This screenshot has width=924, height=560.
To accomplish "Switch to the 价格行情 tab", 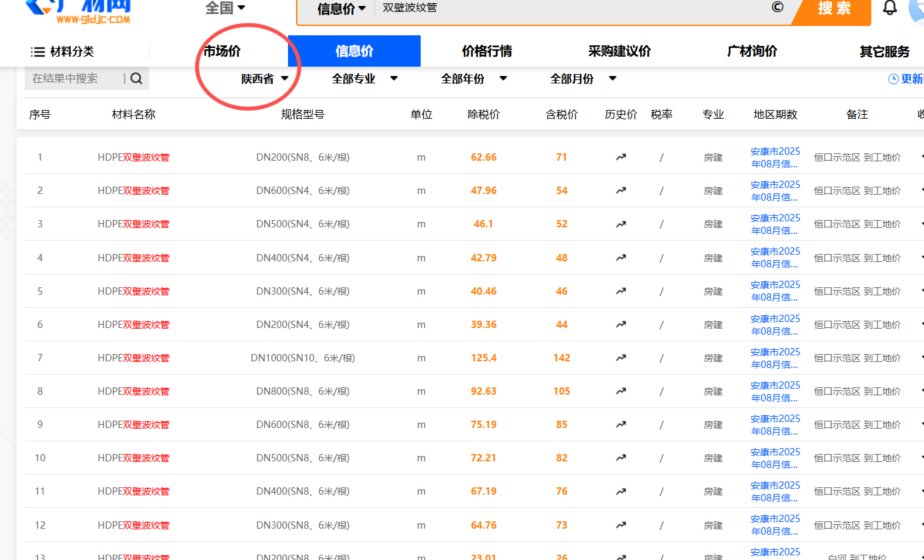I will [x=486, y=50].
